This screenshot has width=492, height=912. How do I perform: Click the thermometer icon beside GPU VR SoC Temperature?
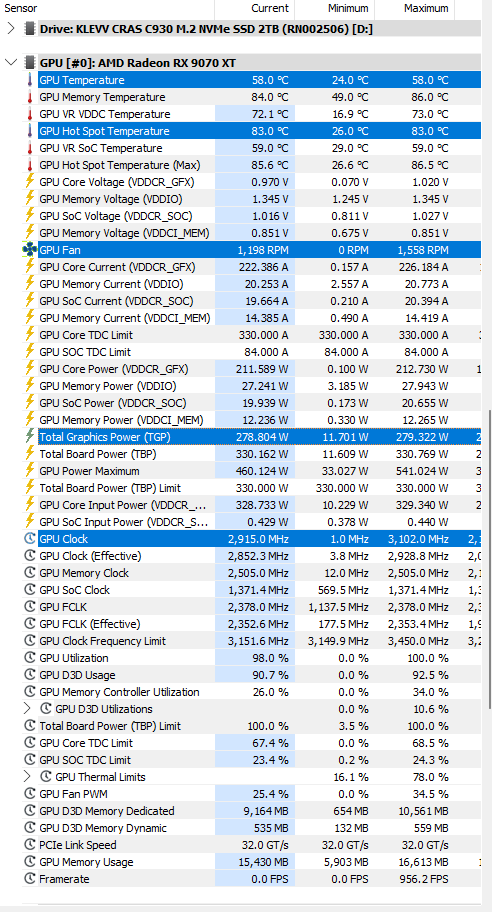coord(30,148)
